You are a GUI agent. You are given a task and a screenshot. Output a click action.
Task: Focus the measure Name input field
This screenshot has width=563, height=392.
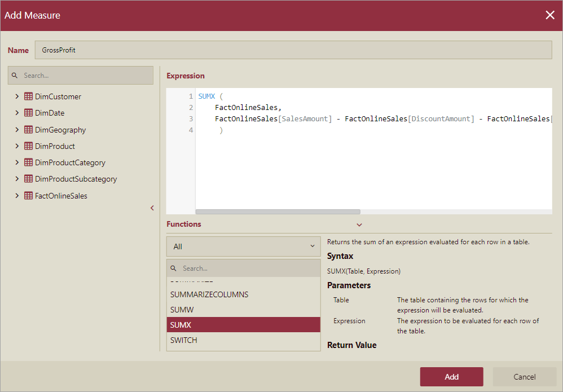click(x=293, y=50)
